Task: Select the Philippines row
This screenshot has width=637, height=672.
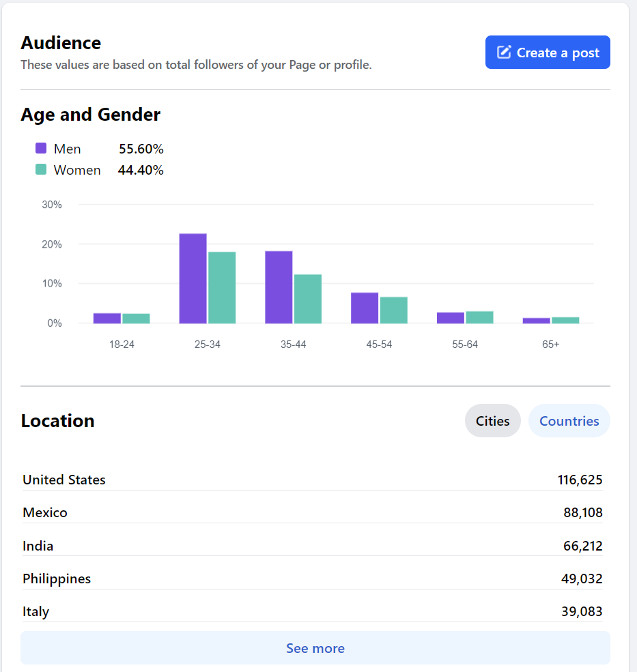Action: (x=312, y=579)
